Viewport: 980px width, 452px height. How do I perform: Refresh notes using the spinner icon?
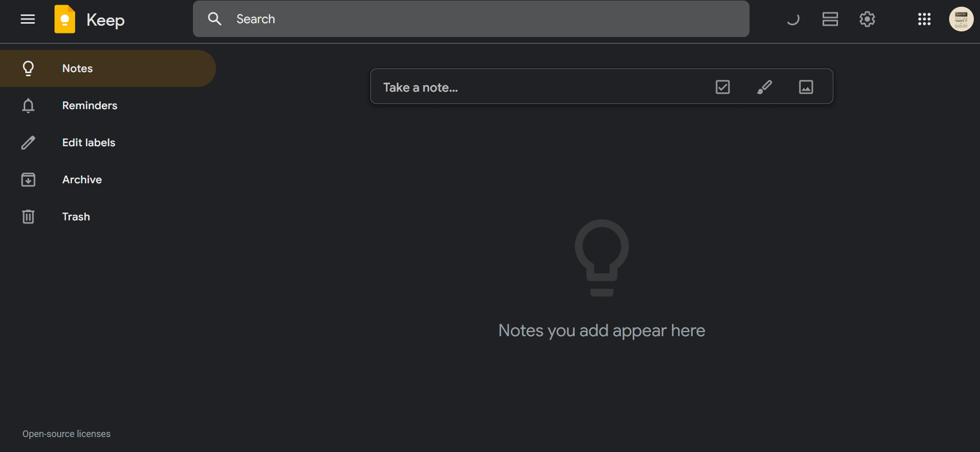tap(793, 19)
